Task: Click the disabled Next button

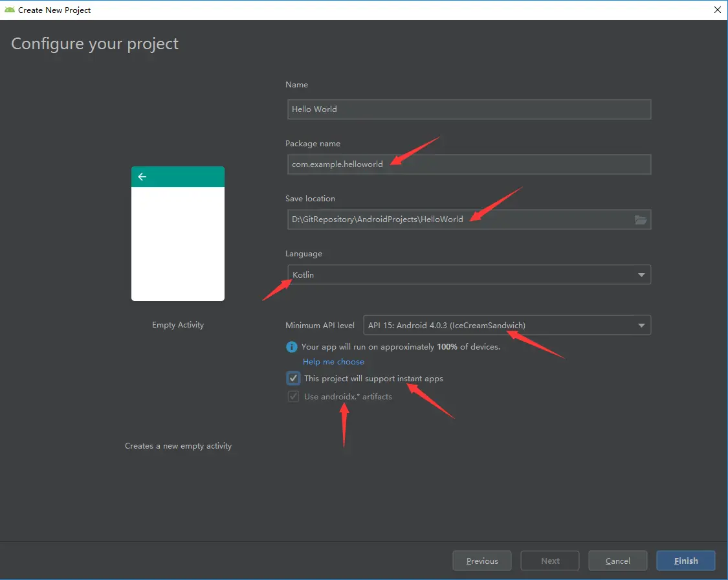Action: tap(549, 561)
